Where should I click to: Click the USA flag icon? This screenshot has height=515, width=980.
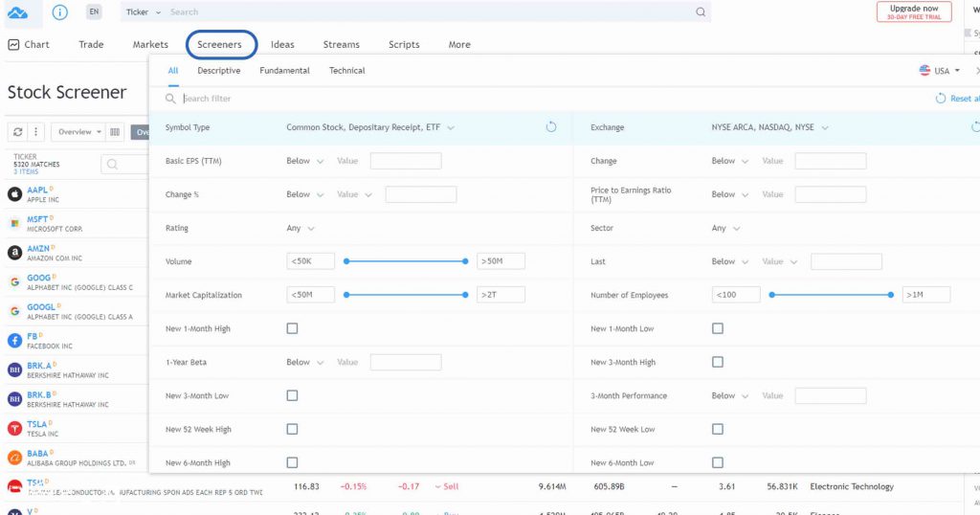(924, 70)
